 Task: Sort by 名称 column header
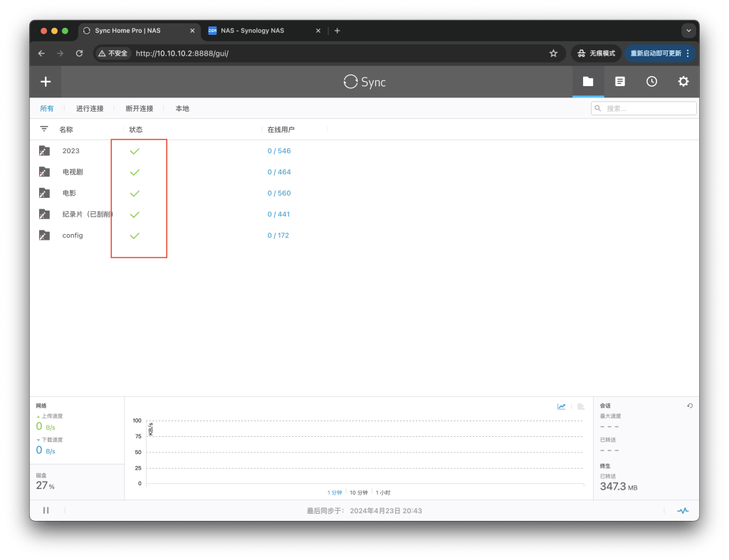[66, 130]
